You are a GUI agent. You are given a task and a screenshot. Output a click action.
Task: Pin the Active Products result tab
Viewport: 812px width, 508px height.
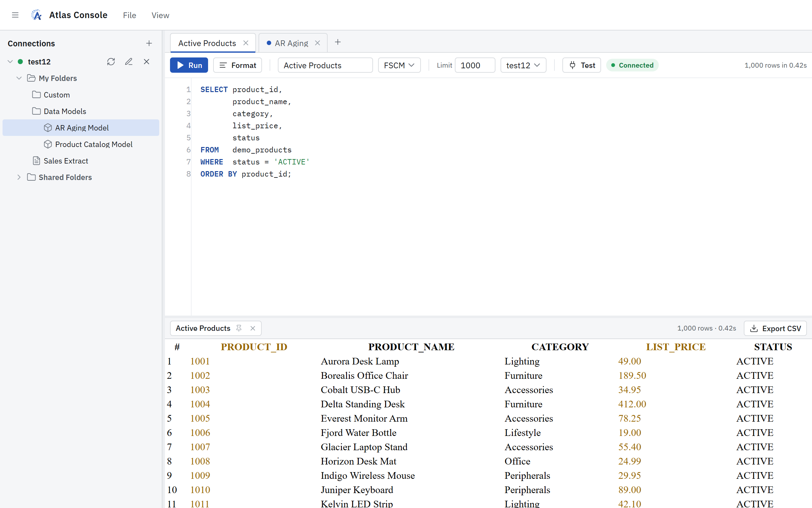[239, 328]
